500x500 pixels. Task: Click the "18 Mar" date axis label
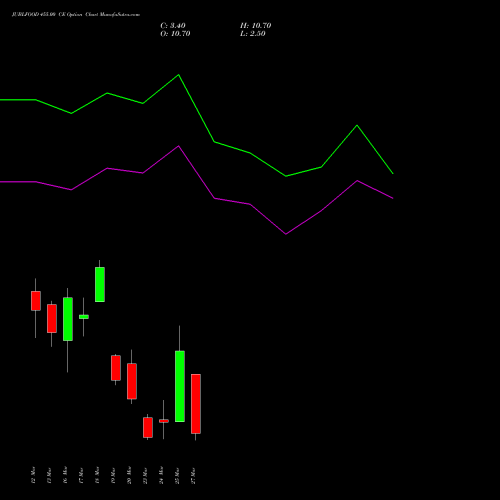(x=97, y=475)
